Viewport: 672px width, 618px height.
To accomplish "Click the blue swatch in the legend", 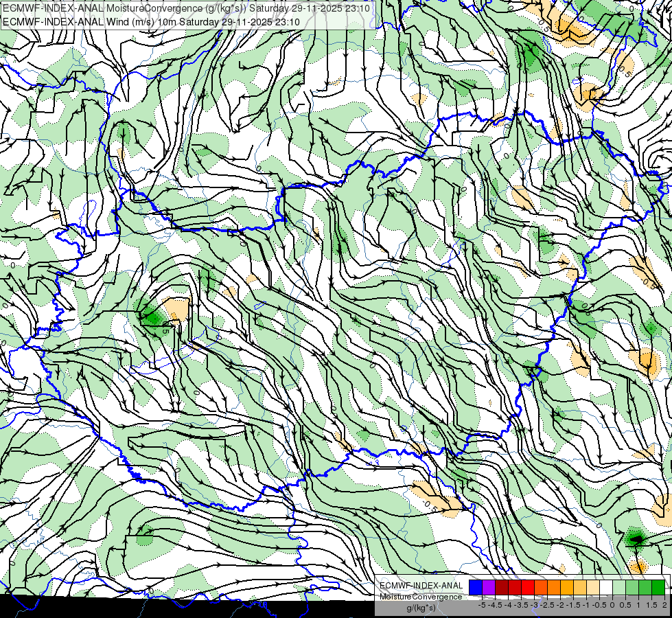I will click(476, 587).
